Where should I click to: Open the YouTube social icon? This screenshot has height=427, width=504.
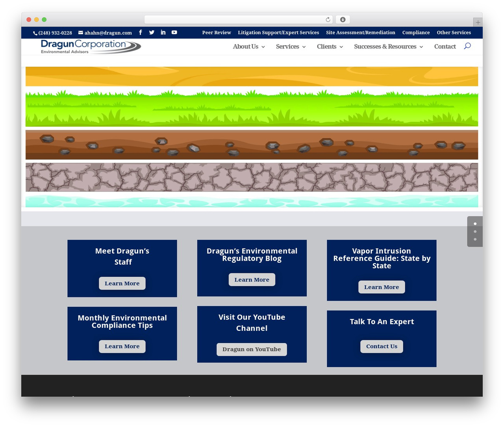[174, 32]
